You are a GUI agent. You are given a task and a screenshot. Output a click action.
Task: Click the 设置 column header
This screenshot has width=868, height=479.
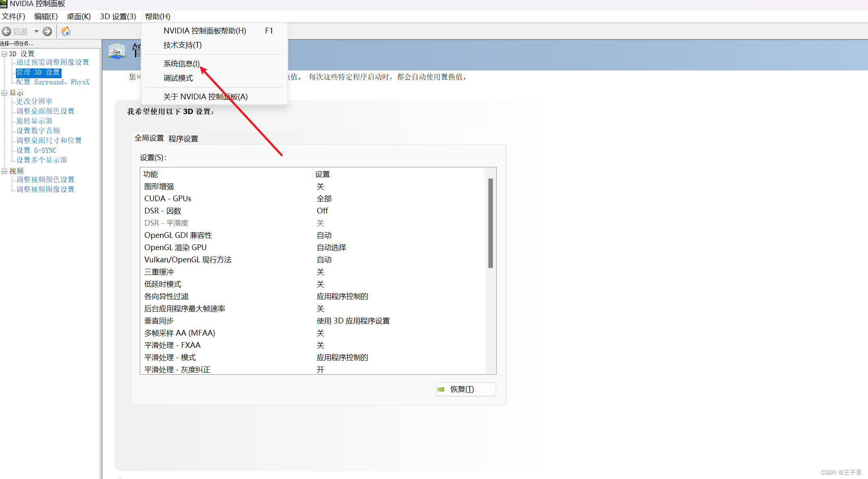(x=399, y=174)
